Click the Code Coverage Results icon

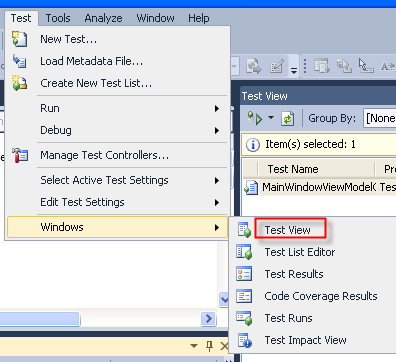point(244,296)
